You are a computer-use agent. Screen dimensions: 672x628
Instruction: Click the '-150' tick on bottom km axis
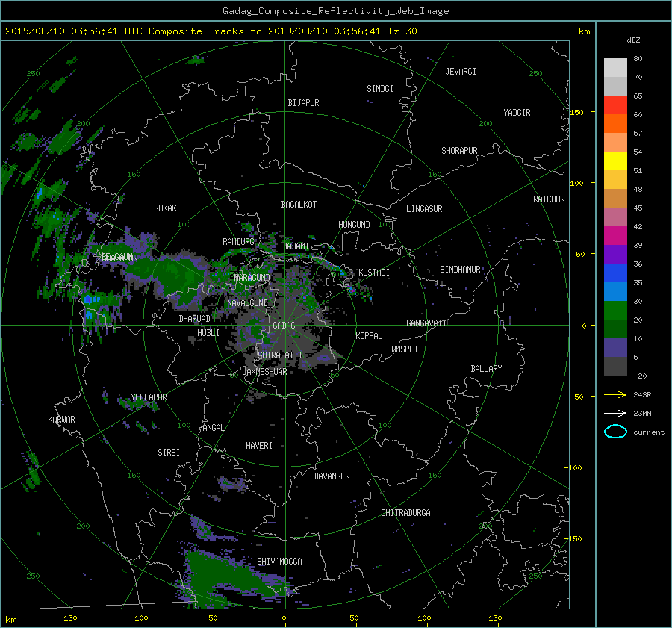68,618
